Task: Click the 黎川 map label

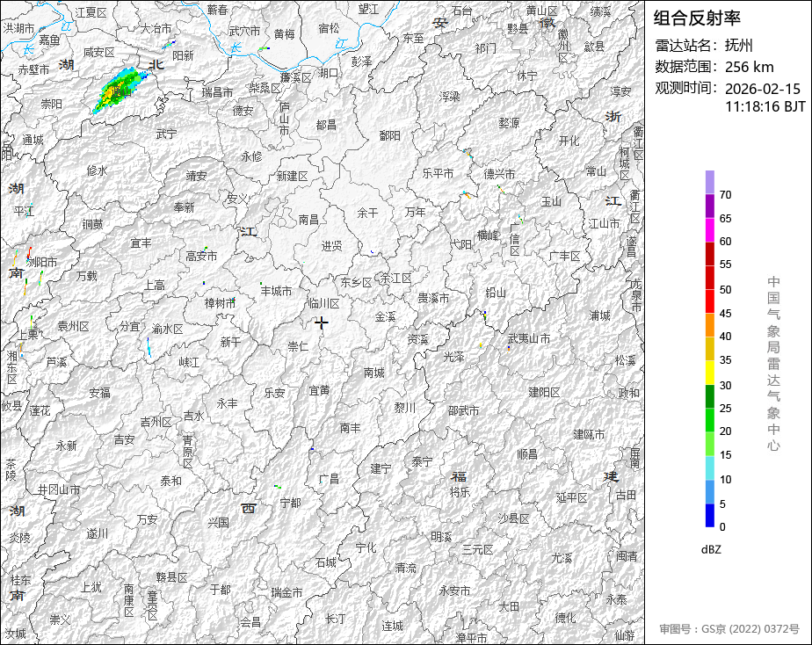Action: [404, 408]
